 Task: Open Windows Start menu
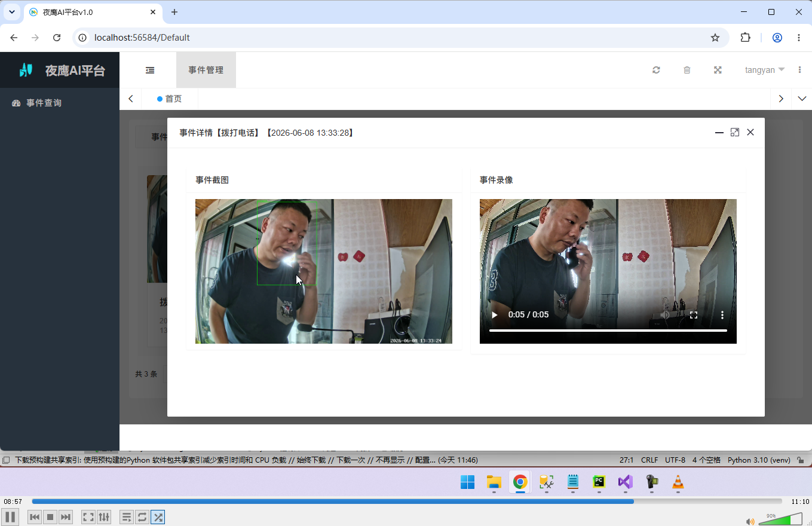tap(467, 482)
